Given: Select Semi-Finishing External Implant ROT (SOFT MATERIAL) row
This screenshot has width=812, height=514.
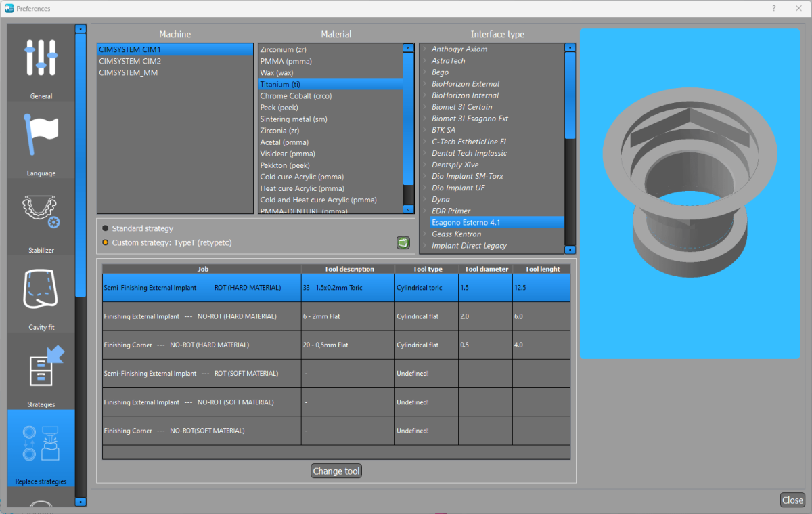Looking at the screenshot, I should 336,373.
